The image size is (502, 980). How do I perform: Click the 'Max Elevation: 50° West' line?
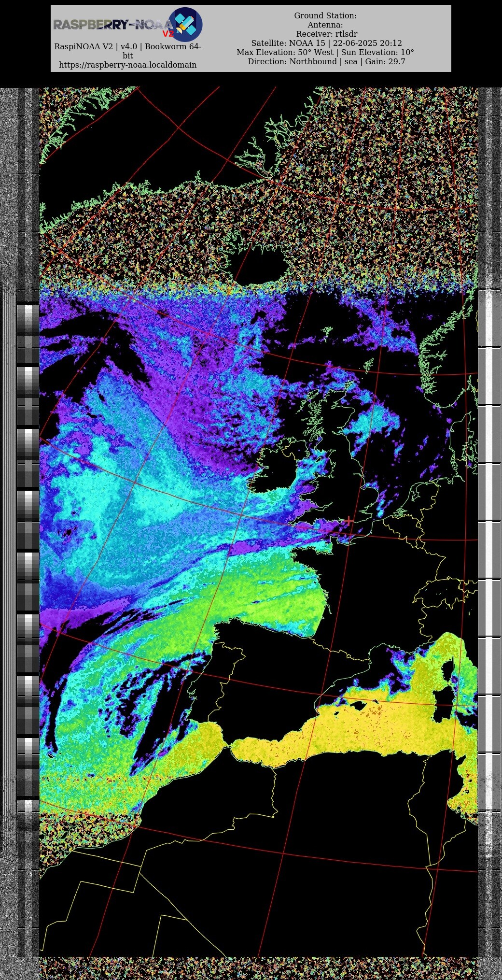pos(325,52)
